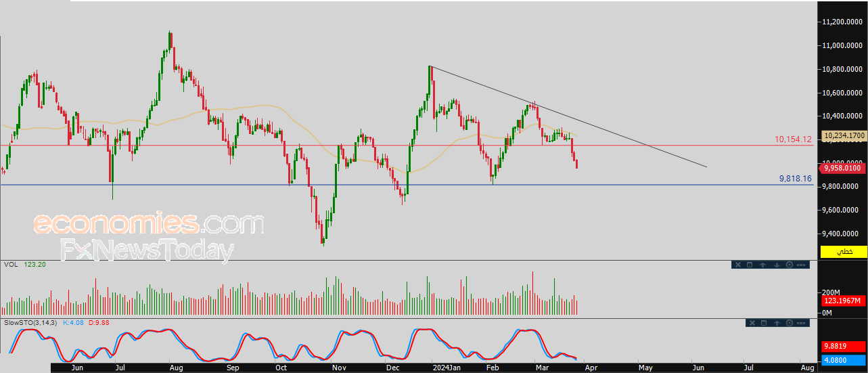The image size is (868, 373).
Task: Close the VOL volume indicator panel
Action: pos(739,265)
